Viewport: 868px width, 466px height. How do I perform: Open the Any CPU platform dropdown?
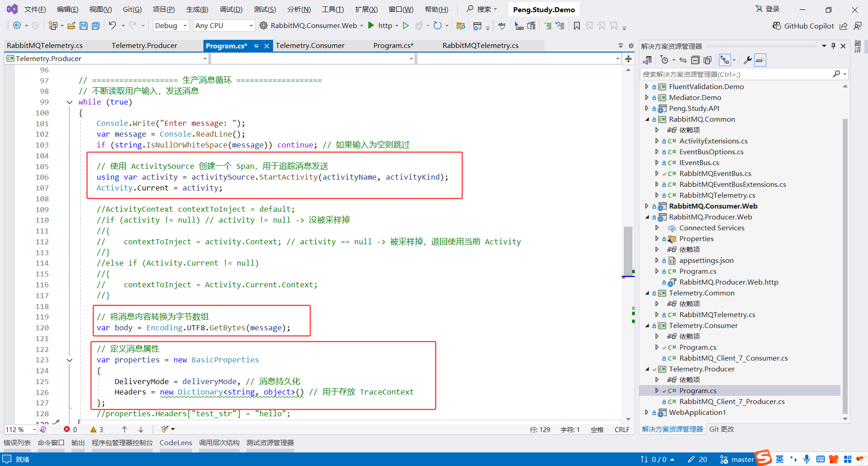[224, 26]
